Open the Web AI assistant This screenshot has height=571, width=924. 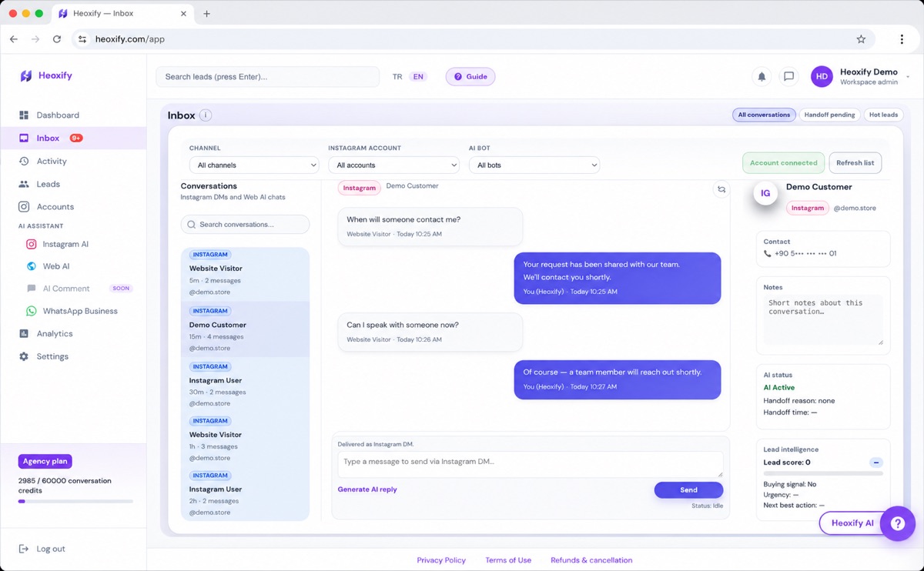pyautogui.click(x=56, y=266)
